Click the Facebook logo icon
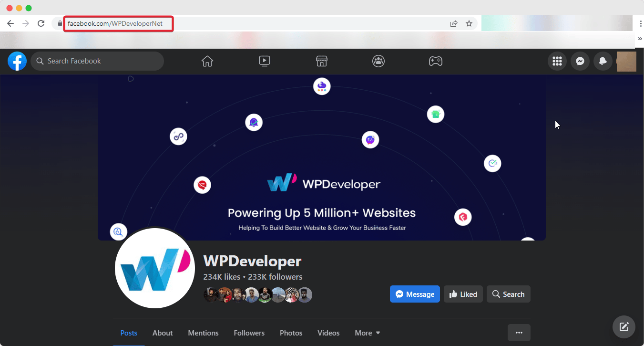The width and height of the screenshot is (644, 346). [x=17, y=61]
